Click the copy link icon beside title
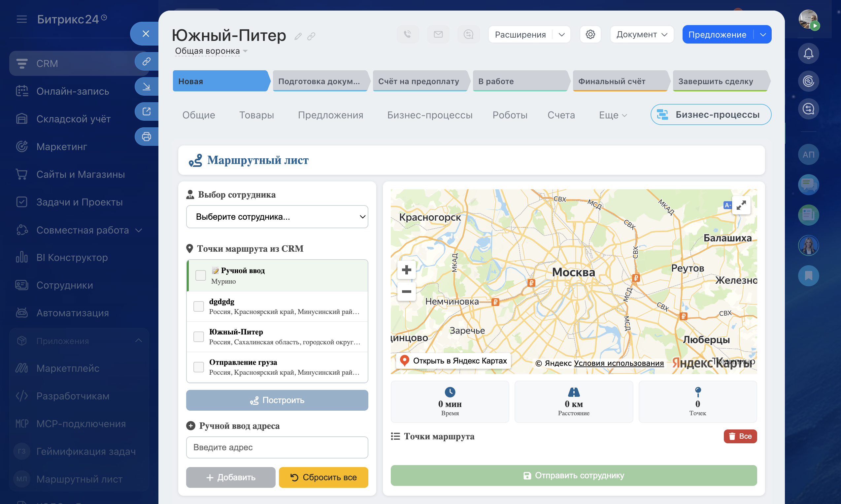841x504 pixels. click(x=311, y=36)
